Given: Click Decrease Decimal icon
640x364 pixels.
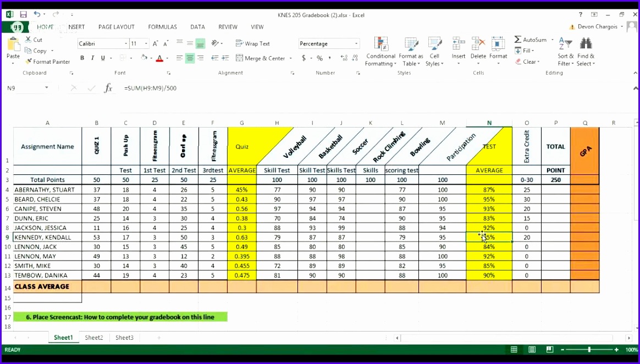Looking at the screenshot, I should click(x=355, y=58).
